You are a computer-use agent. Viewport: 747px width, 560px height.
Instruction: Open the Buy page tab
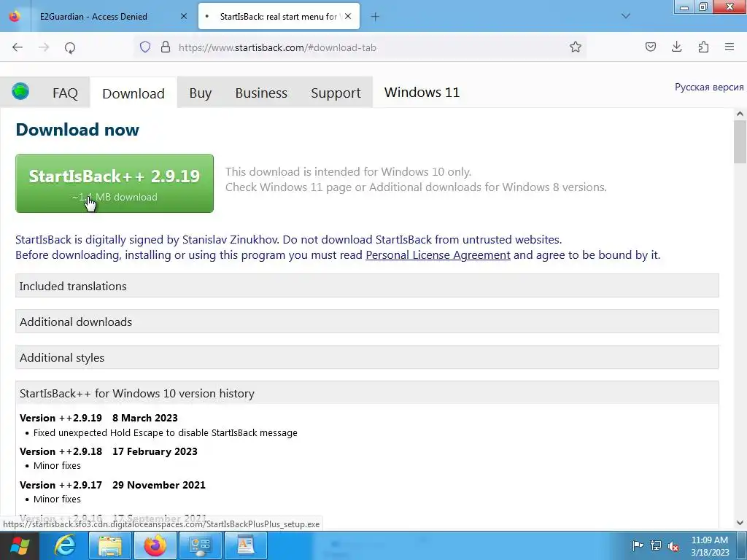(x=201, y=93)
